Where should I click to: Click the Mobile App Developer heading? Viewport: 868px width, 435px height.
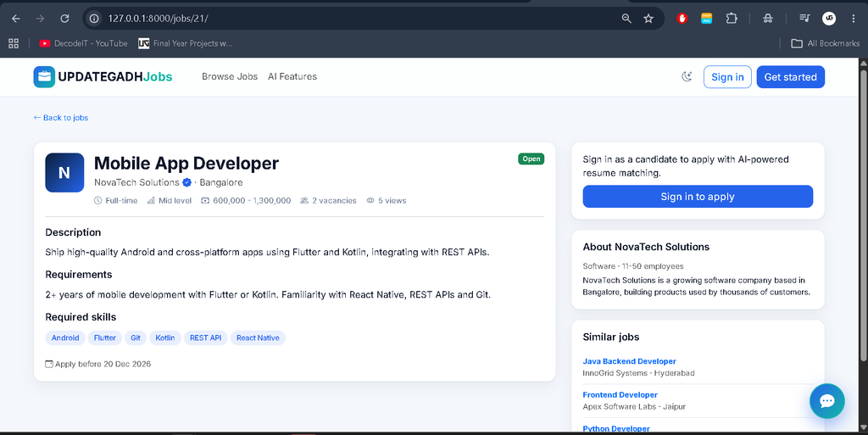[x=186, y=164]
